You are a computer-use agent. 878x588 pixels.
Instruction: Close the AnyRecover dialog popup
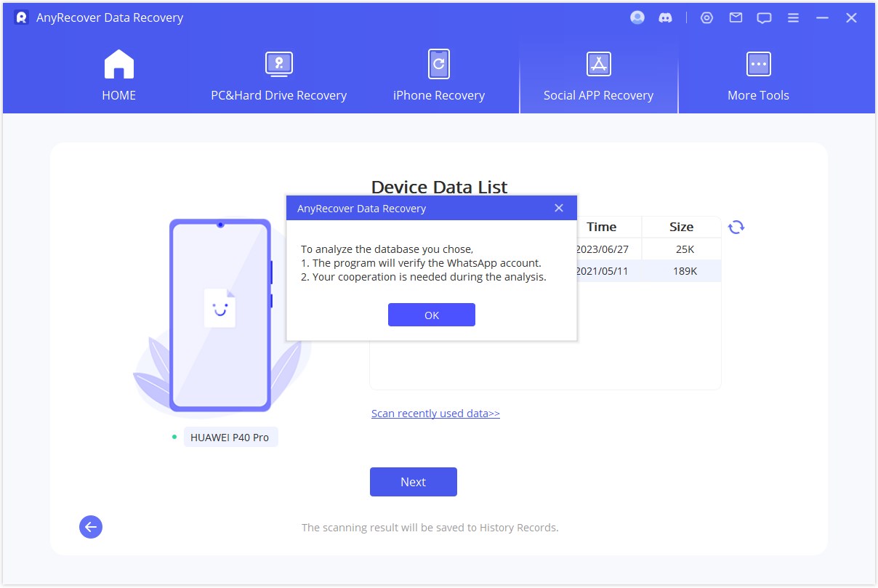(558, 208)
